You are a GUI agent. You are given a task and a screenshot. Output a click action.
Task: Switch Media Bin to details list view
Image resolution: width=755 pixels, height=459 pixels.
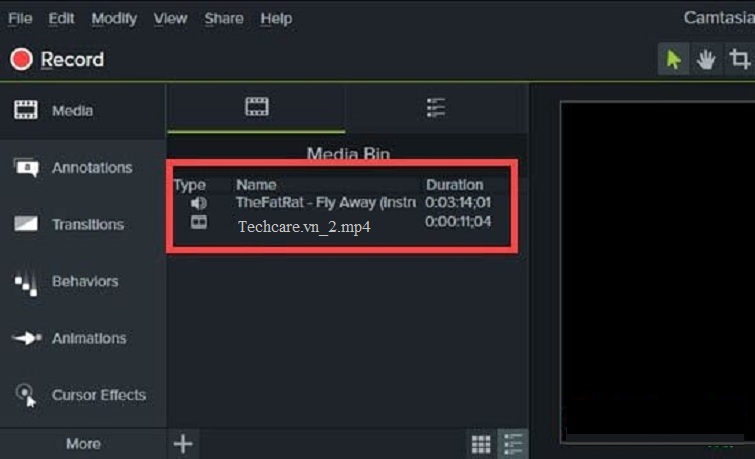pos(513,444)
